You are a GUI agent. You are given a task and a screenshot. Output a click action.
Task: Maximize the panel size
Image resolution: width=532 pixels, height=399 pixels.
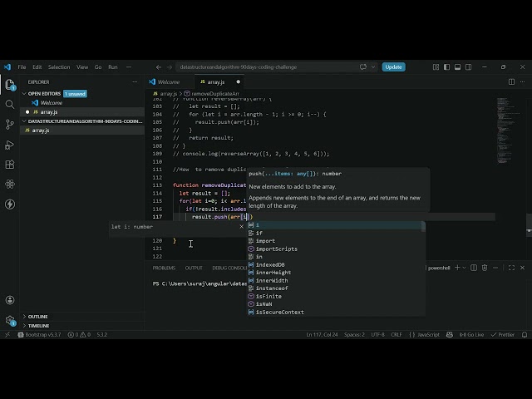(511, 268)
